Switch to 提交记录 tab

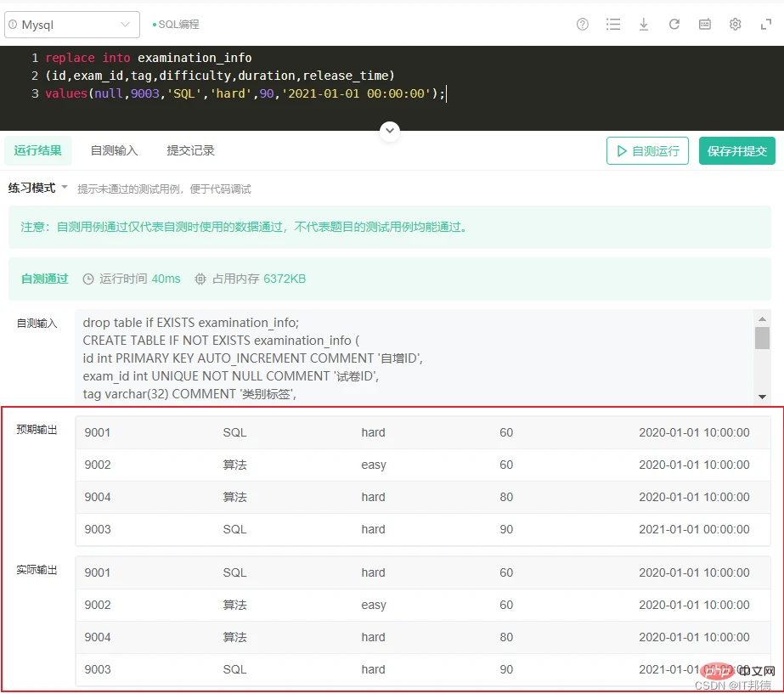[x=190, y=150]
